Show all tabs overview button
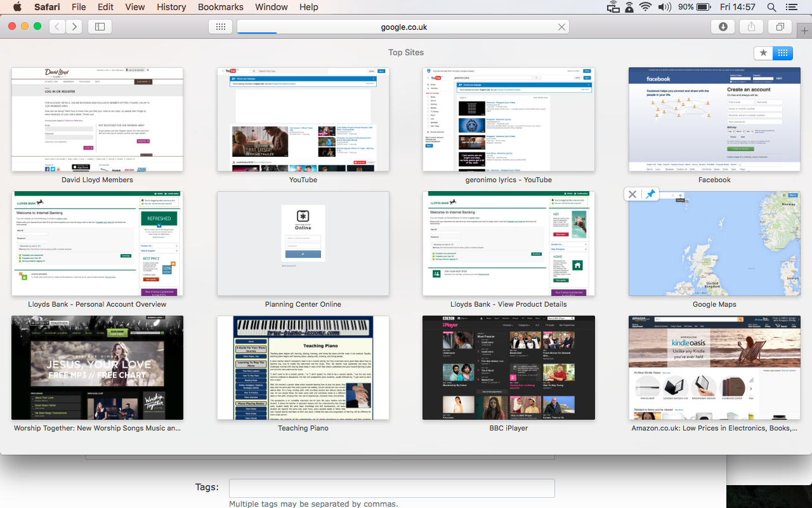 pyautogui.click(x=780, y=27)
